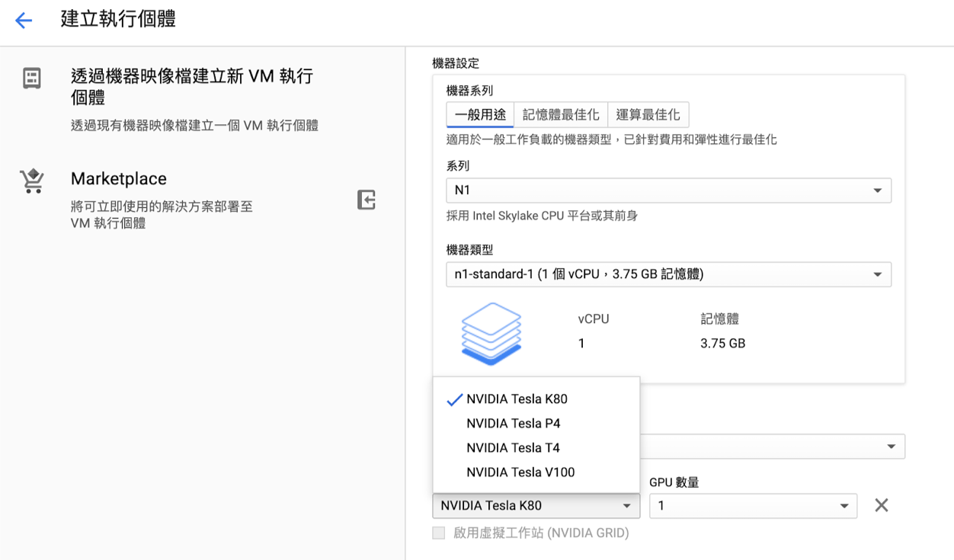
Task: Choose NVIDIA Tesla V100 from the list
Action: tap(536, 472)
